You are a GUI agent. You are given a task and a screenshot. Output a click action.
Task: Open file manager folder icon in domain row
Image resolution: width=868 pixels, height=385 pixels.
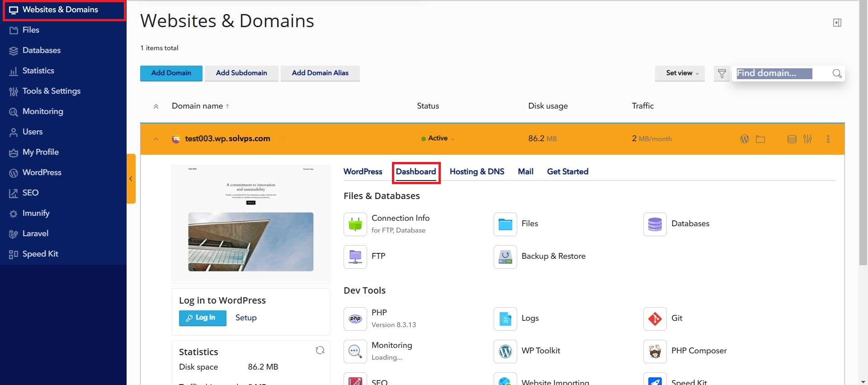click(x=760, y=139)
